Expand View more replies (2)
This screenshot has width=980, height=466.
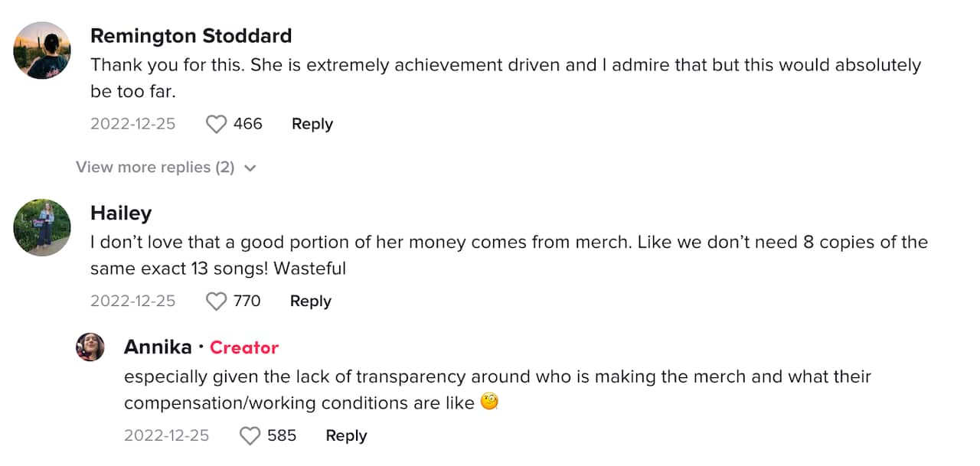click(152, 167)
